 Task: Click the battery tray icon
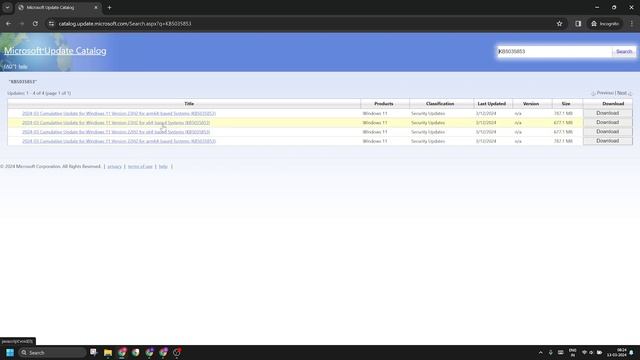[599, 352]
